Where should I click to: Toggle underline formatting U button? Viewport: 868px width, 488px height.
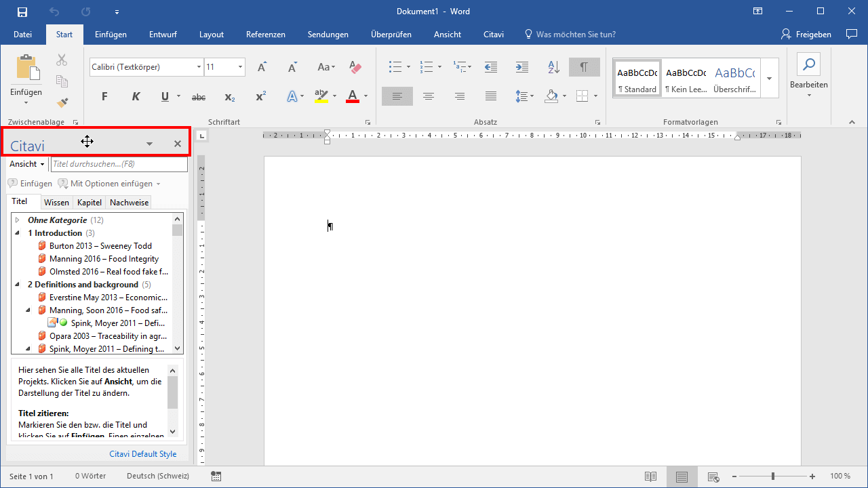[165, 97]
